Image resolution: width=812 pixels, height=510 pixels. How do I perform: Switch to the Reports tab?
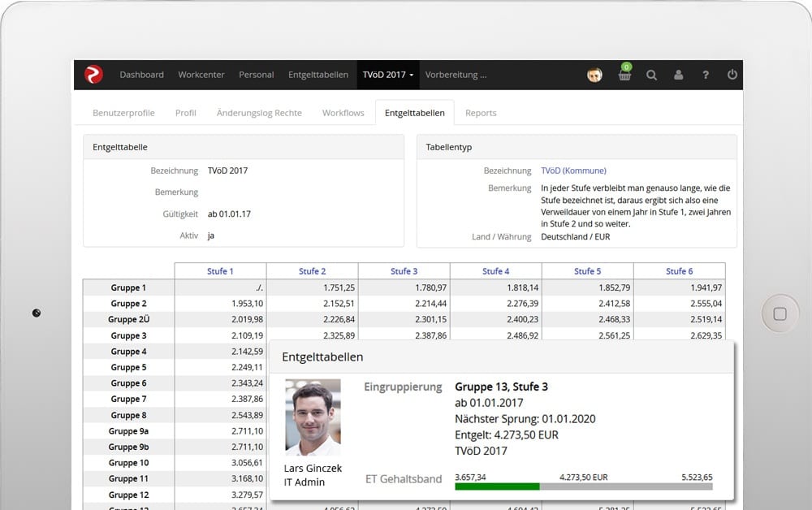481,113
